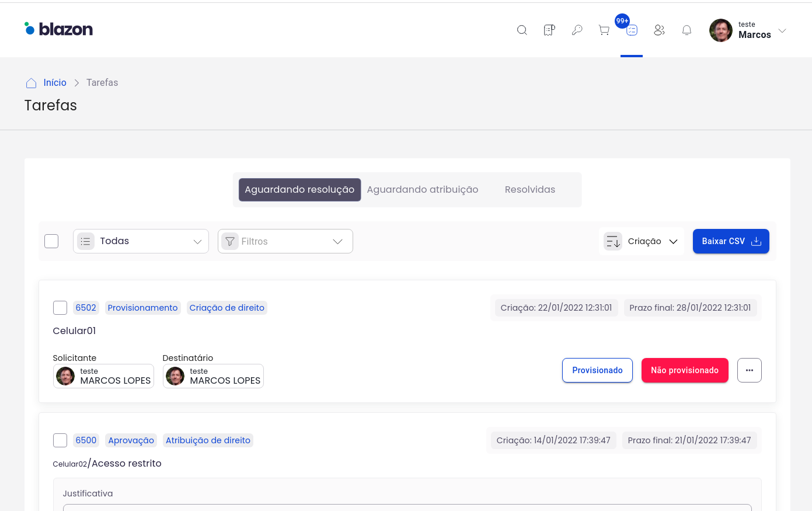This screenshot has height=511, width=812.
Task: Click the home icon in breadcrumb
Action: point(32,83)
